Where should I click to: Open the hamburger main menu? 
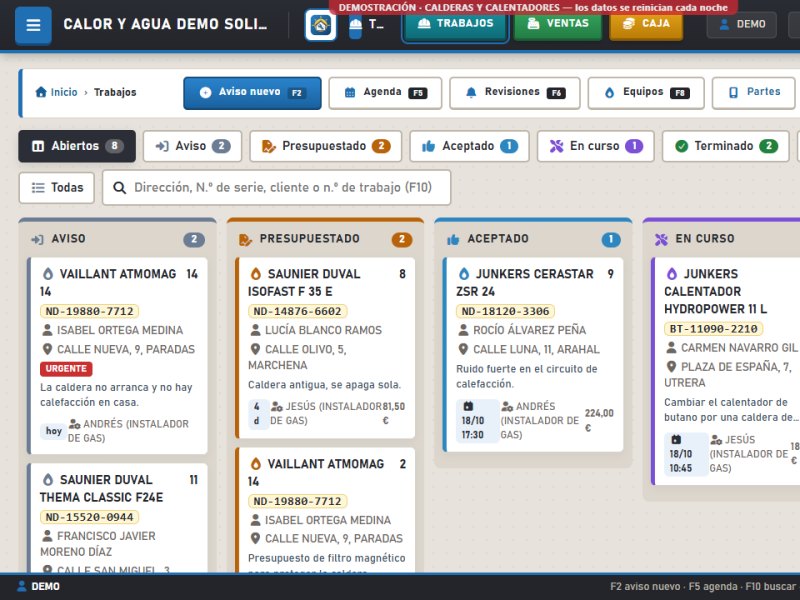[x=33, y=25]
